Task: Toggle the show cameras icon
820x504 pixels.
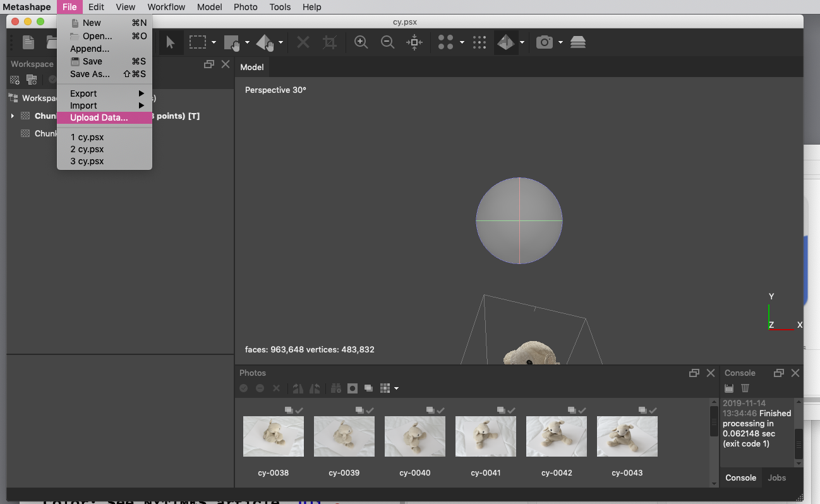Action: pyautogui.click(x=544, y=42)
